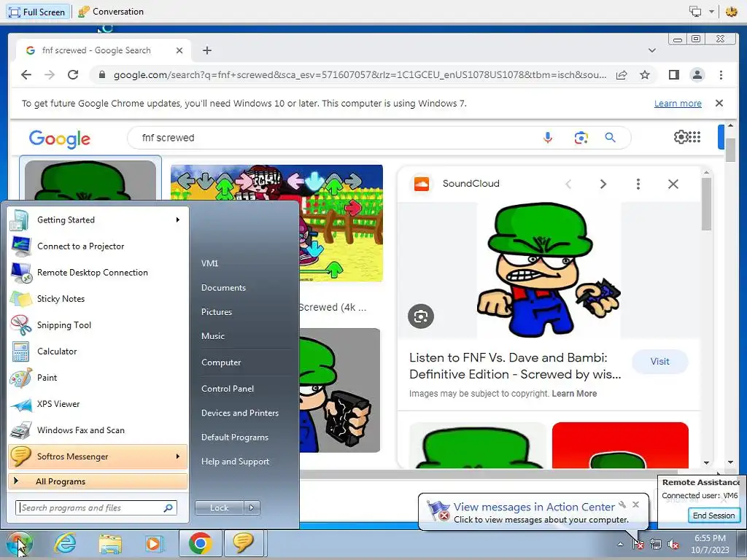
Task: Open Help and Support
Action: (235, 462)
